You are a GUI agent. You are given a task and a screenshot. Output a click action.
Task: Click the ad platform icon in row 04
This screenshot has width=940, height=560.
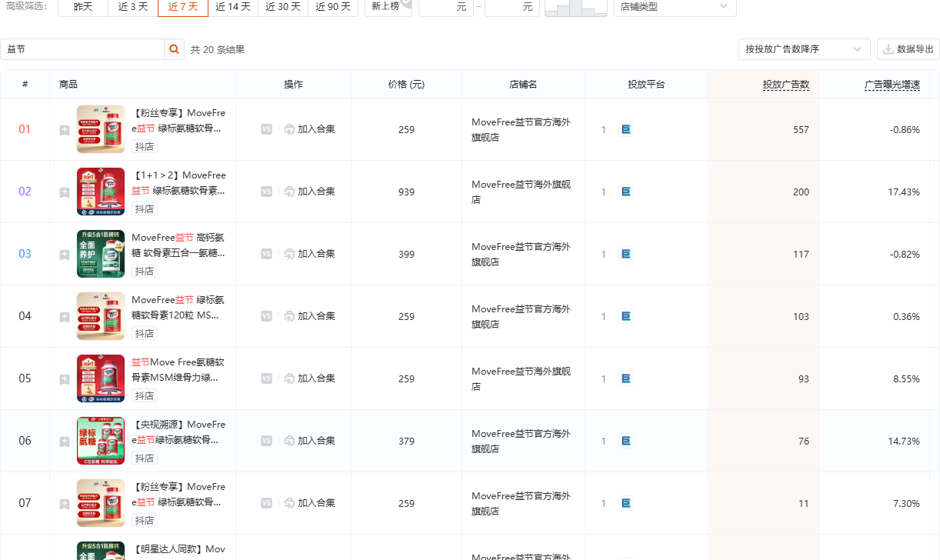coord(626,316)
